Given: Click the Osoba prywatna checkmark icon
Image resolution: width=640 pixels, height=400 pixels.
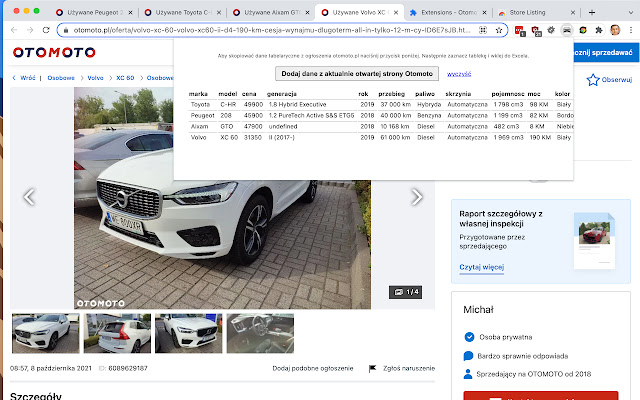Looking at the screenshot, I should pos(469,337).
